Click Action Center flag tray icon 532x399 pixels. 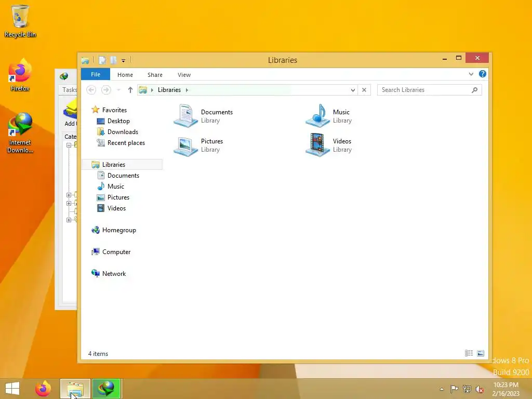[454, 389]
